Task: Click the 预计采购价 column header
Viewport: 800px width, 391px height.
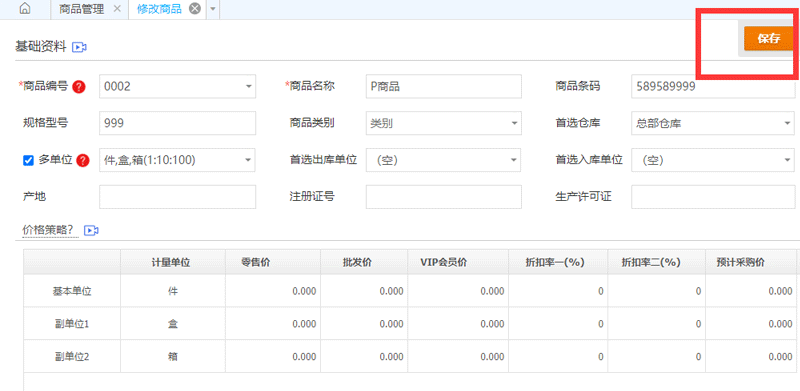Action: tap(751, 262)
